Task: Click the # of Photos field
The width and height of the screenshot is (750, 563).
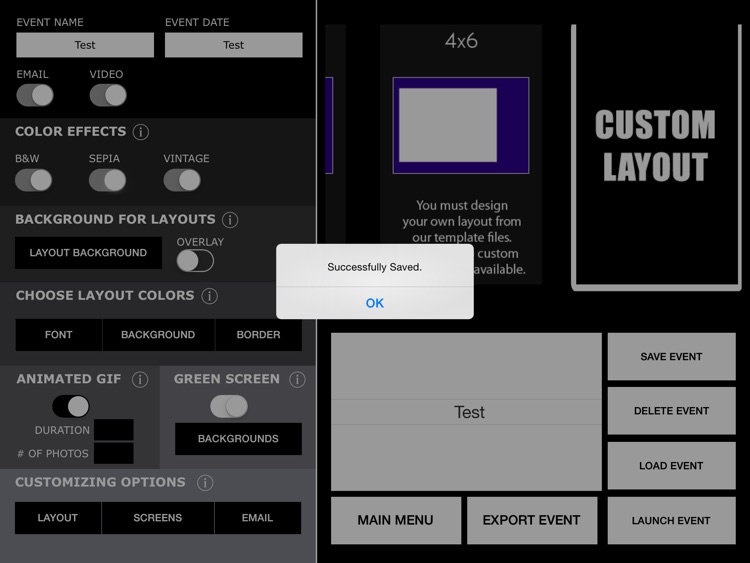Action: click(x=114, y=453)
